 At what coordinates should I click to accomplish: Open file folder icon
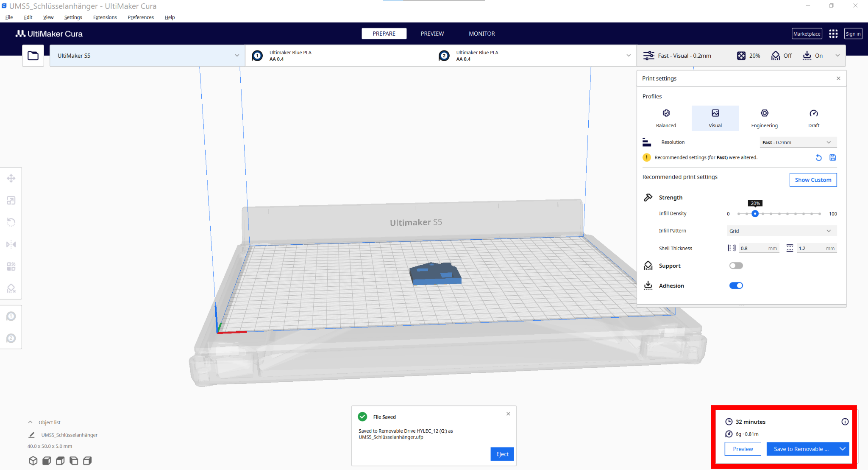[x=33, y=56]
